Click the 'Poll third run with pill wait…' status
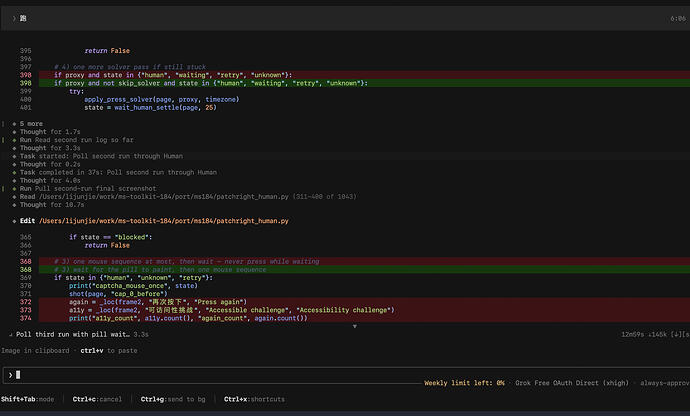This screenshot has width=690, height=416. 73,335
